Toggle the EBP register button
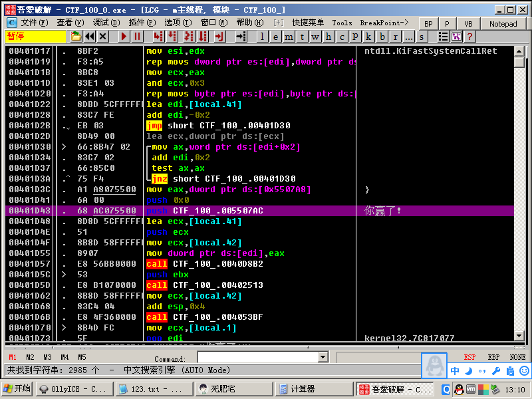The image size is (532, 399). click(493, 357)
